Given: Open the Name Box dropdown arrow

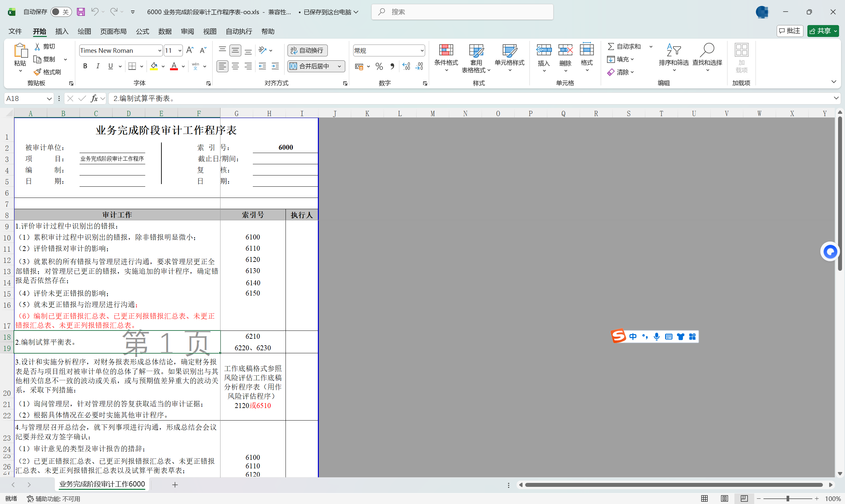Looking at the screenshot, I should click(49, 99).
